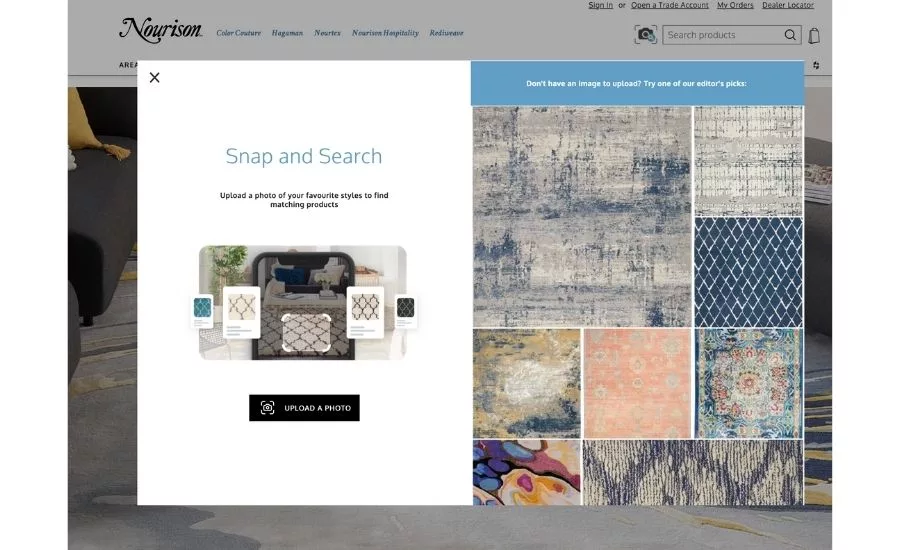
Task: Click the Nourison logo
Action: pyautogui.click(x=161, y=31)
